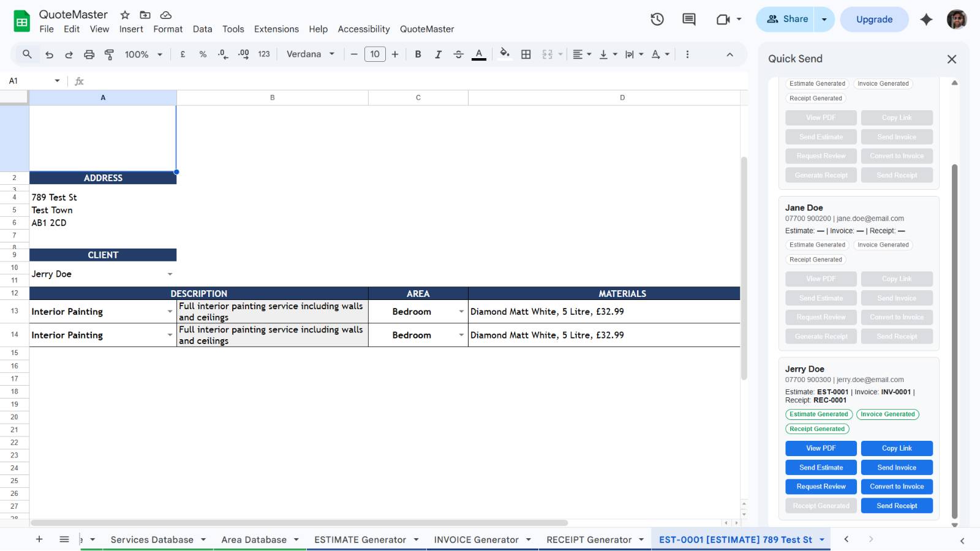Expand the zoom 100% dropdown

click(x=143, y=54)
